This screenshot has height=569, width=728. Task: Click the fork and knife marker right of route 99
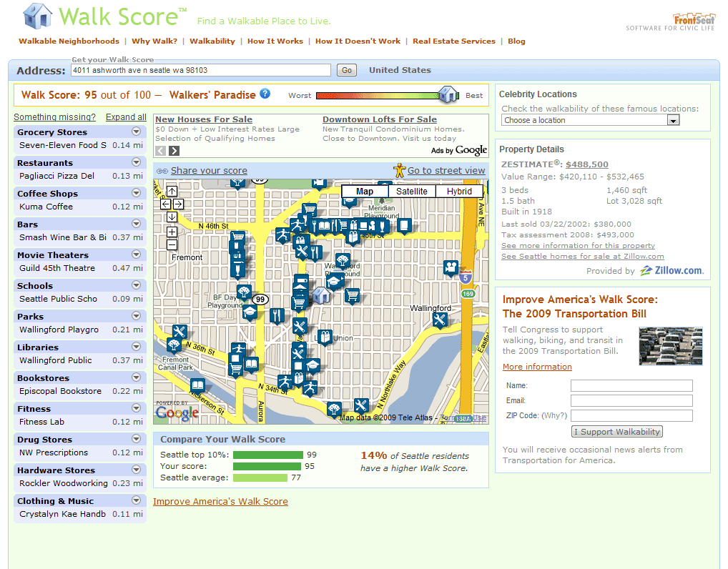tap(277, 316)
